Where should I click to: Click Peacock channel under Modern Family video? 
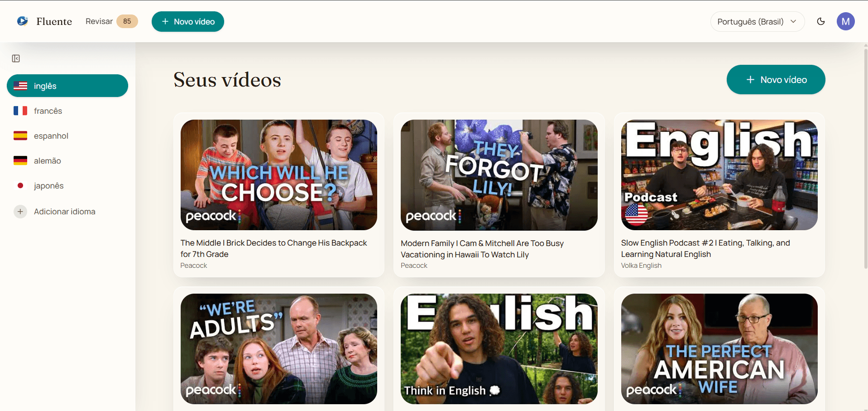point(414,266)
